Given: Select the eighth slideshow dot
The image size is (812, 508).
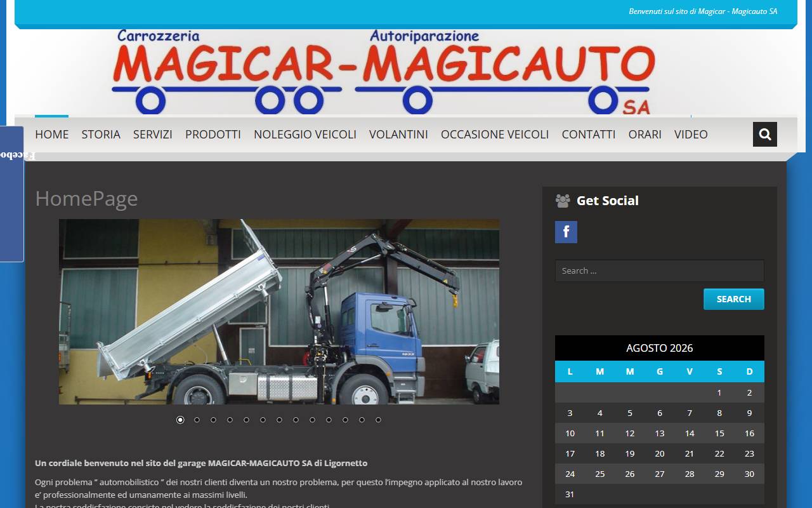Looking at the screenshot, I should 296,420.
